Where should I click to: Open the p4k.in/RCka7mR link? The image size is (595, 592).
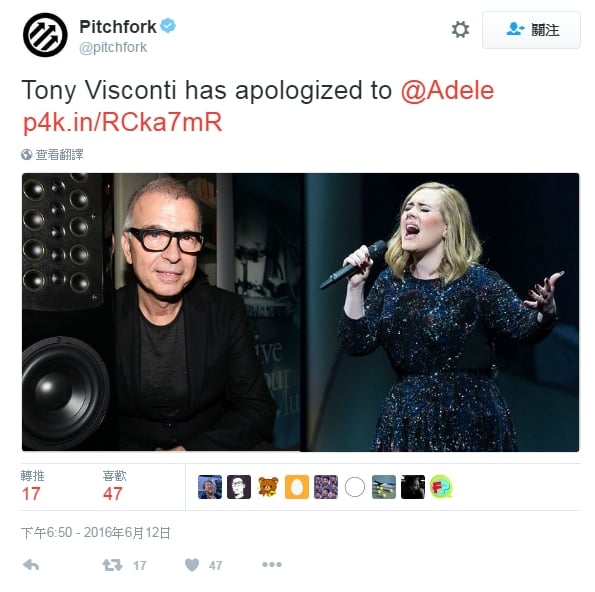pyautogui.click(x=122, y=122)
